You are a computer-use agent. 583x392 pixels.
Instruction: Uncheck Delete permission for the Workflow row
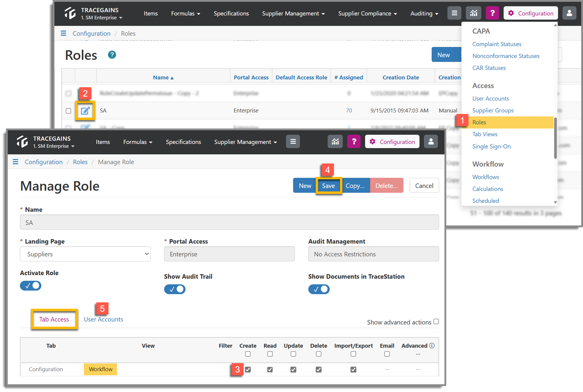pyautogui.click(x=318, y=370)
